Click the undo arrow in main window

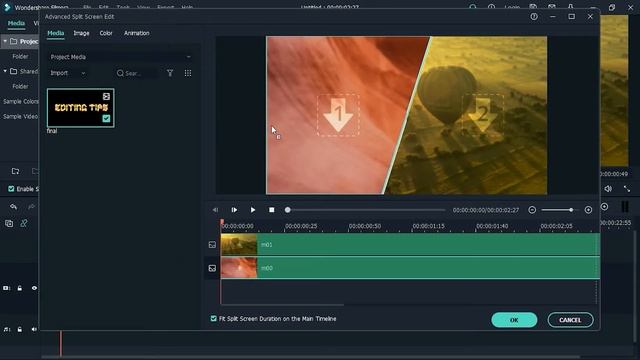point(13,207)
